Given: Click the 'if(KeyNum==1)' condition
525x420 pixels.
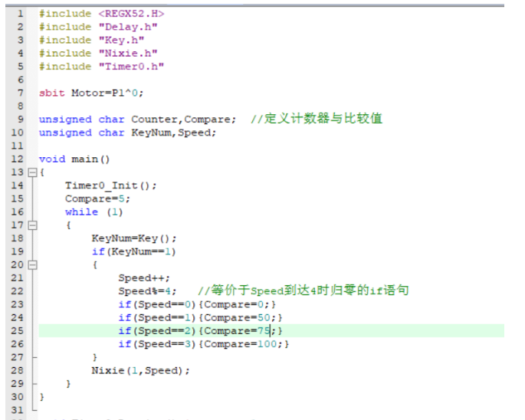Looking at the screenshot, I should (134, 252).
